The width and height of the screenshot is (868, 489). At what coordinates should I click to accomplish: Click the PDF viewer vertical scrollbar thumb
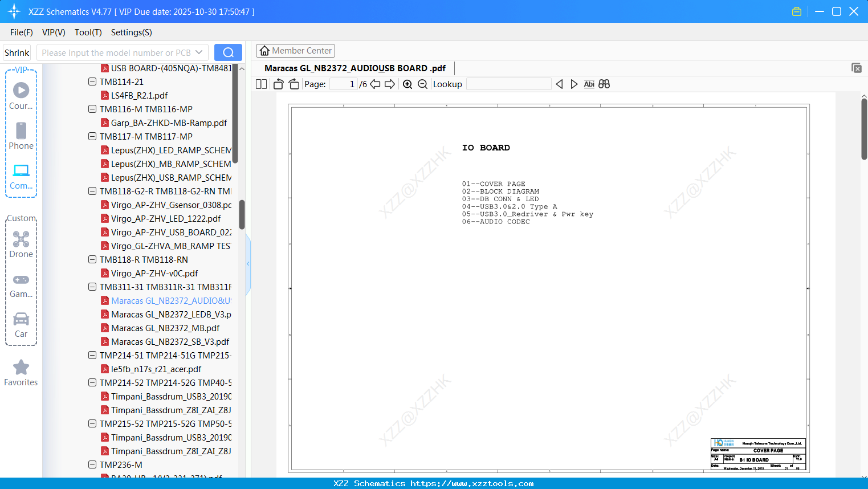[864, 129]
